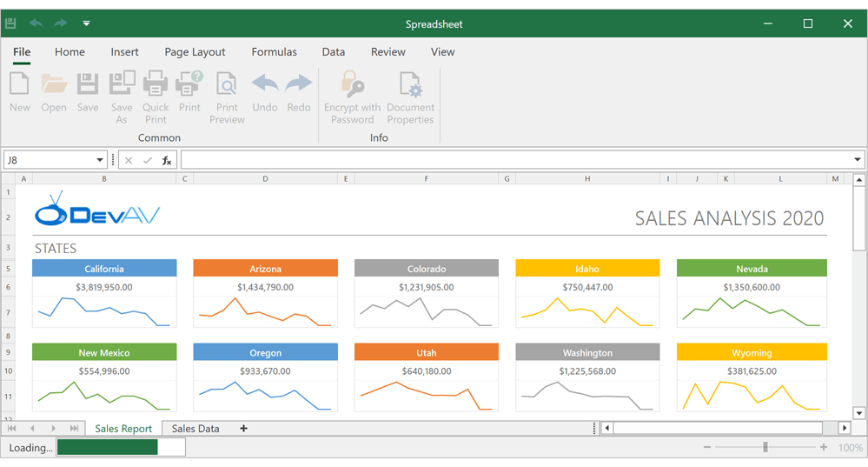This screenshot has width=868, height=467.
Task: Open Document Properties
Action: pyautogui.click(x=410, y=92)
